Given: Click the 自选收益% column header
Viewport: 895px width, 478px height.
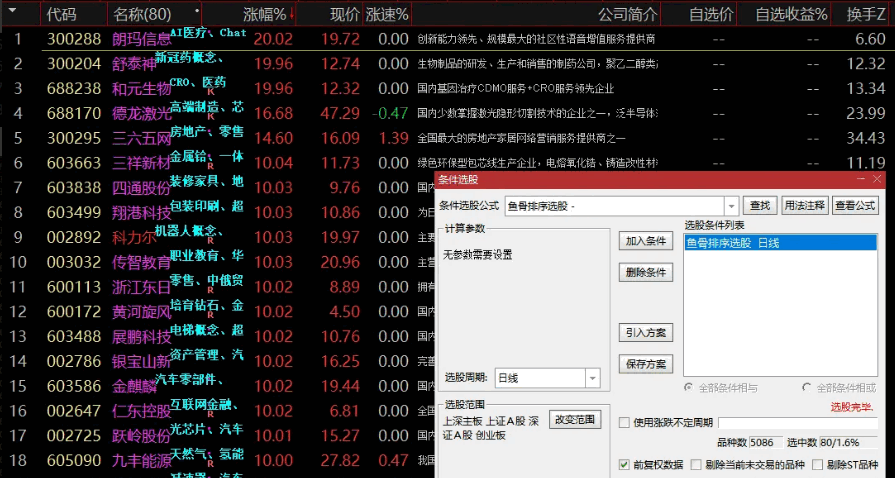Looking at the screenshot, I should [791, 14].
